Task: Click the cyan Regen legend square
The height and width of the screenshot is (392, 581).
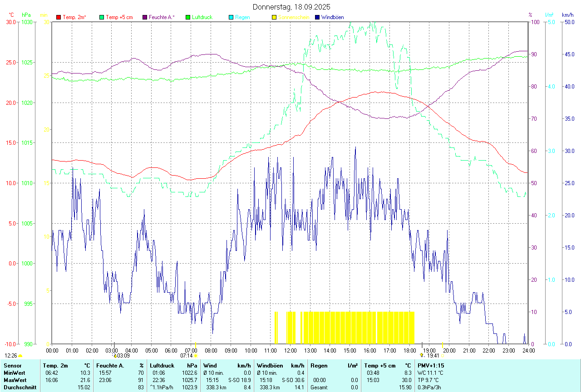Action: (231, 17)
